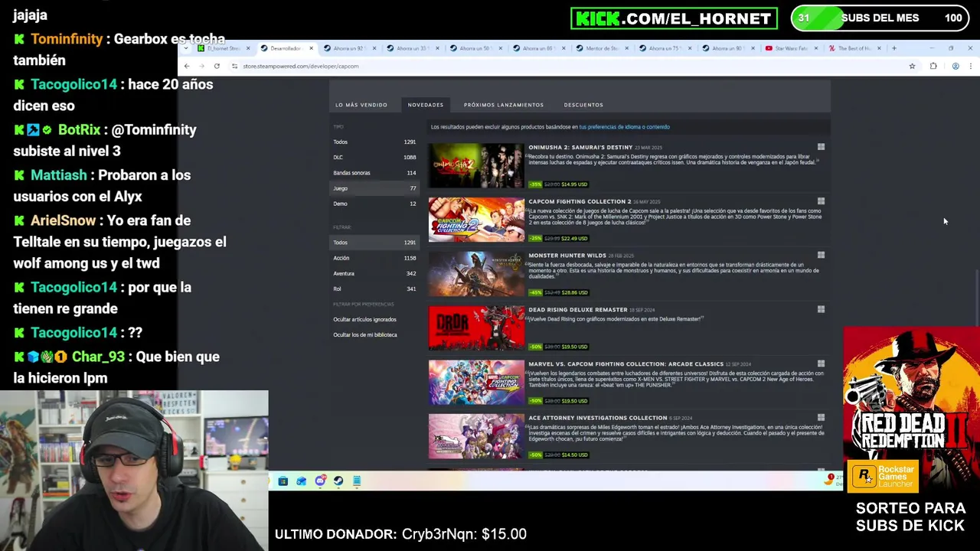The image size is (980, 551).
Task: Open the browser three-dot menu
Action: pyautogui.click(x=971, y=67)
